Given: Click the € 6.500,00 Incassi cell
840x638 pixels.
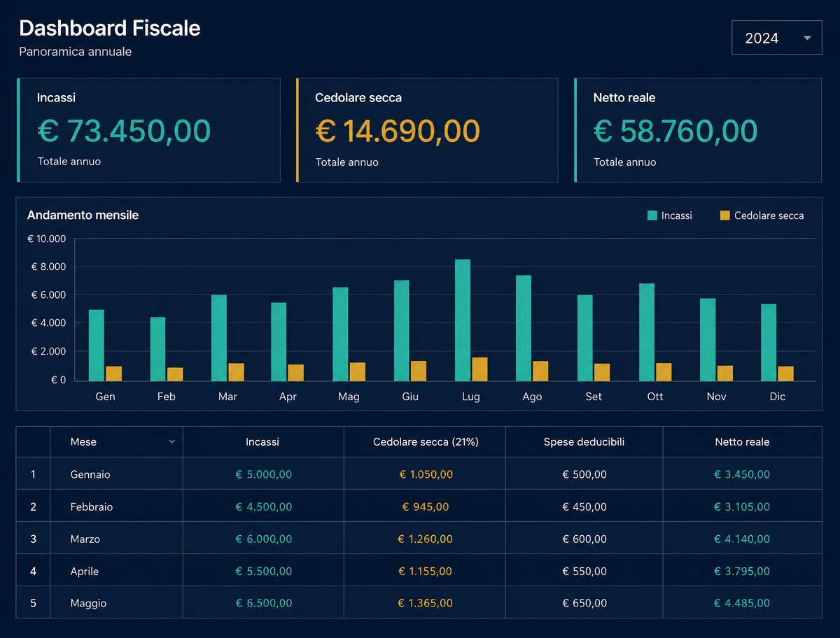Looking at the screenshot, I should (264, 603).
